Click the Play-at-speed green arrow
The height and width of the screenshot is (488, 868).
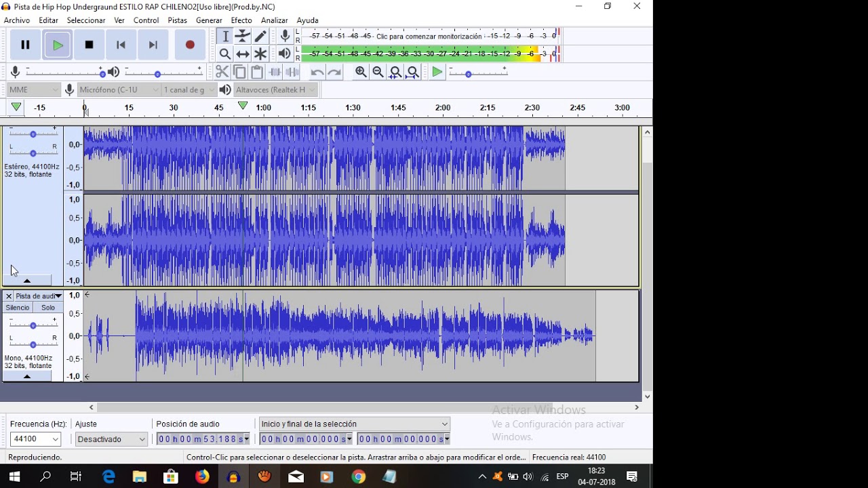tap(437, 72)
